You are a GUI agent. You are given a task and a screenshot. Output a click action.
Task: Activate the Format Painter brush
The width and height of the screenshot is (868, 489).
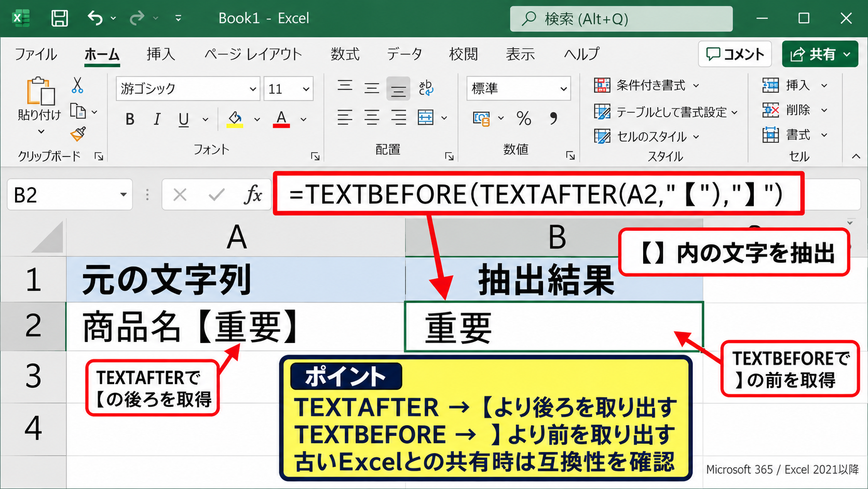78,134
